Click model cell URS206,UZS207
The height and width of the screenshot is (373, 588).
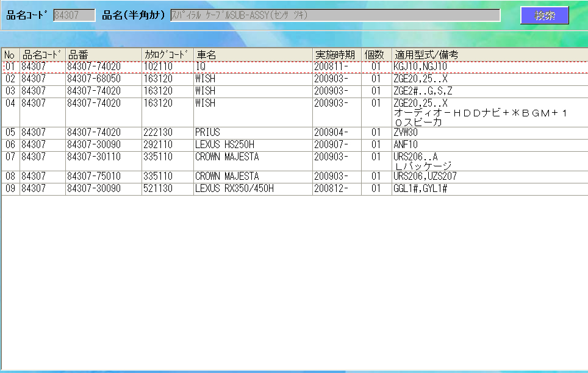(490, 177)
